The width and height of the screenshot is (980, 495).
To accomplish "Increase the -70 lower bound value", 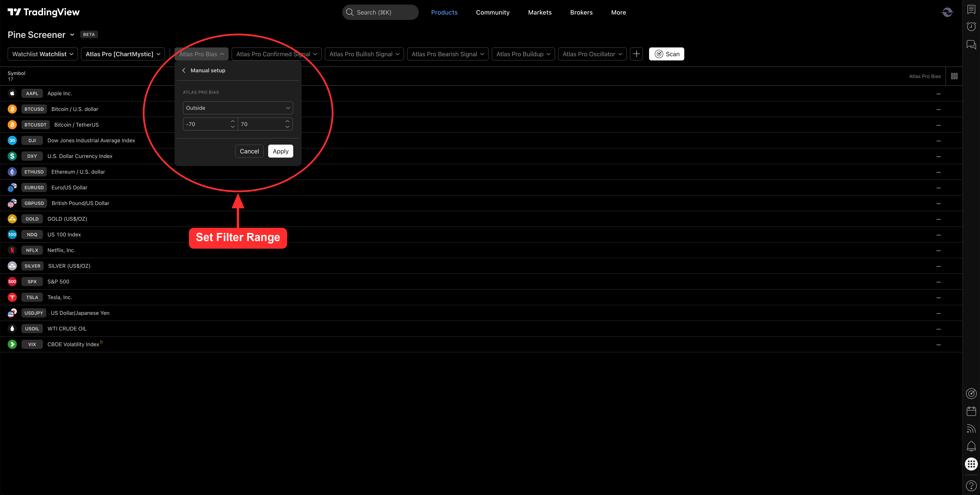I will 232,121.
